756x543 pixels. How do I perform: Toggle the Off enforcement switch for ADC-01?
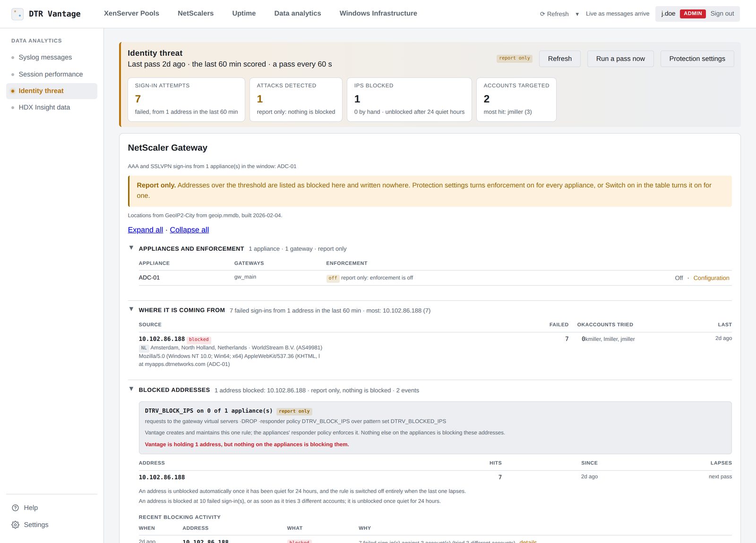[x=679, y=278]
